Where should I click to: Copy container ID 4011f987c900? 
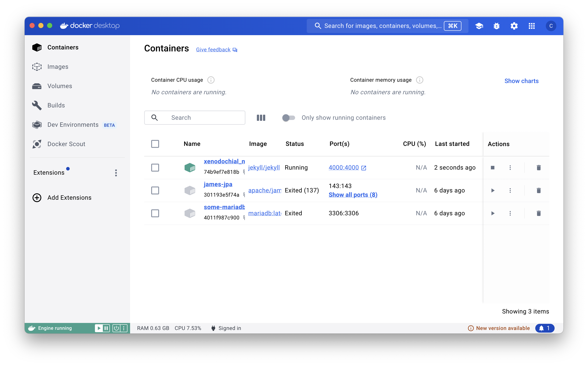pyautogui.click(x=244, y=218)
